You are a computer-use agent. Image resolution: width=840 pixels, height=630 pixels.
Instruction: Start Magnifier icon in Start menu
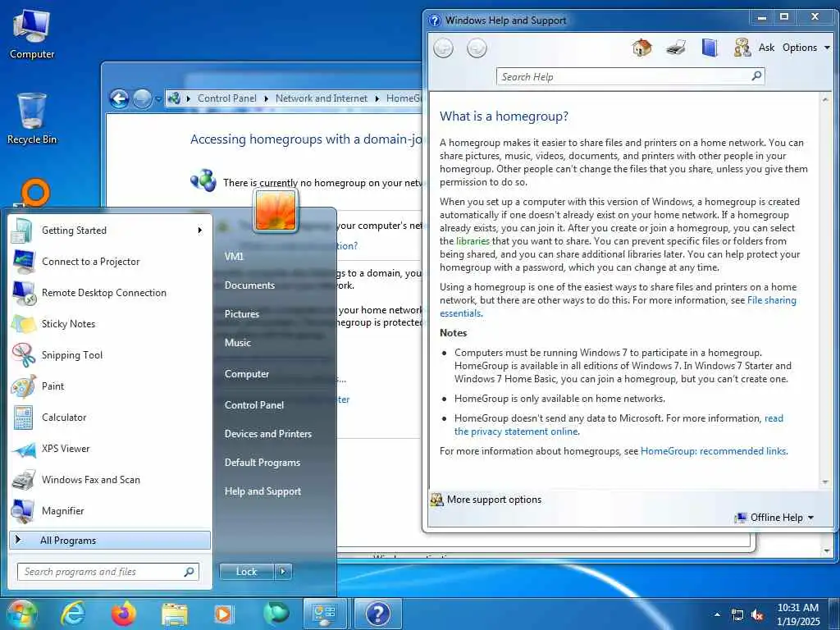pos(24,511)
